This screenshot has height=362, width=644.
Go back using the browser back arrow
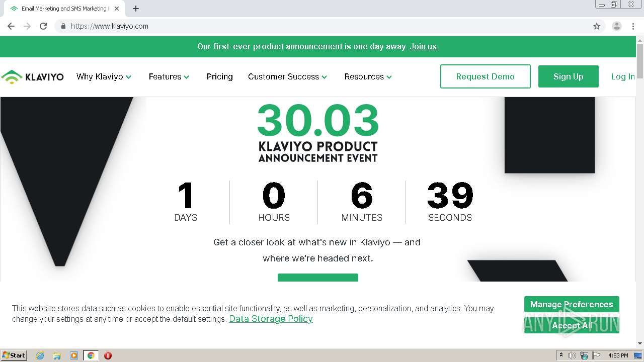pyautogui.click(x=11, y=26)
